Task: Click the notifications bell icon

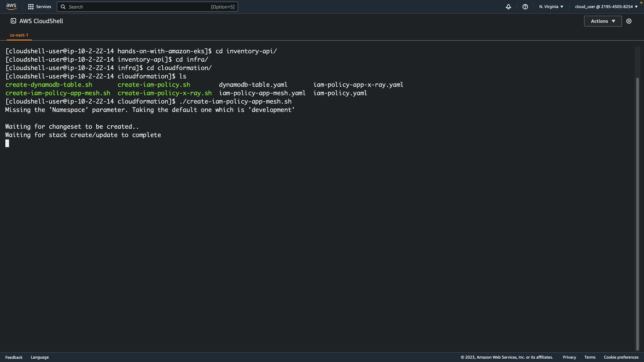Action: coord(508,7)
